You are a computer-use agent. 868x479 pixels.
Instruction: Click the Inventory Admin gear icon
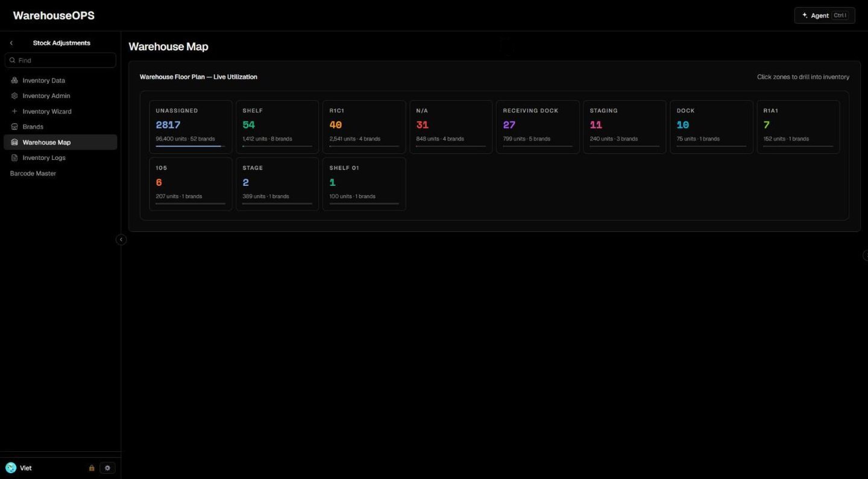tap(14, 96)
